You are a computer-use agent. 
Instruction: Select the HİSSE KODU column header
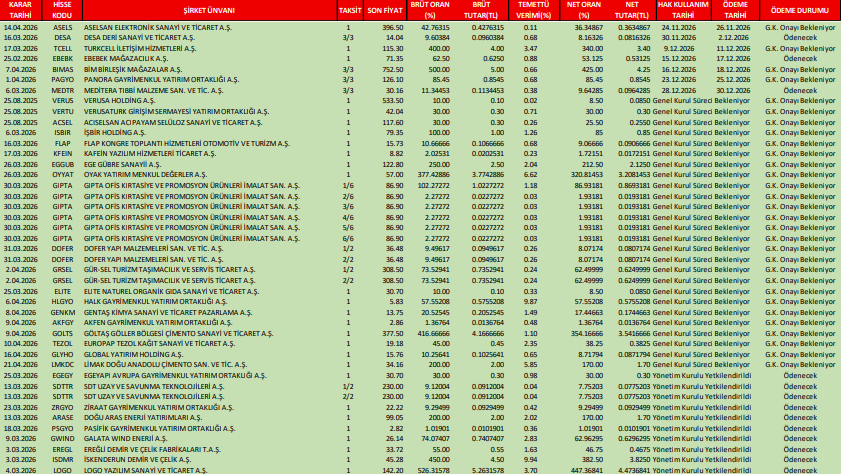coord(63,9)
